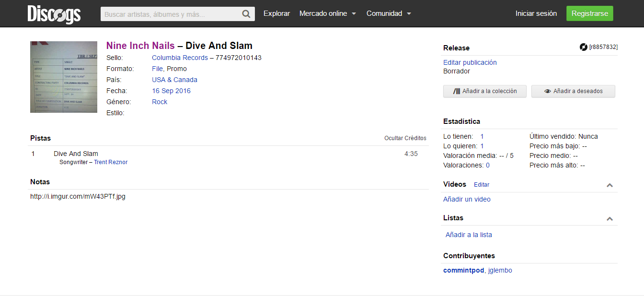Click the Dive And Slam track title
644x299 pixels.
76,154
